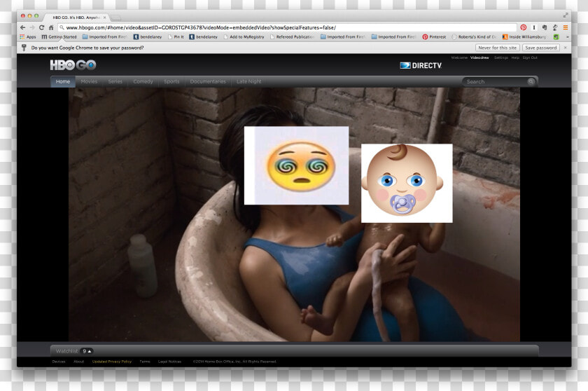Select the HBO GO browser tab
The height and width of the screenshot is (391, 588).
(x=75, y=18)
